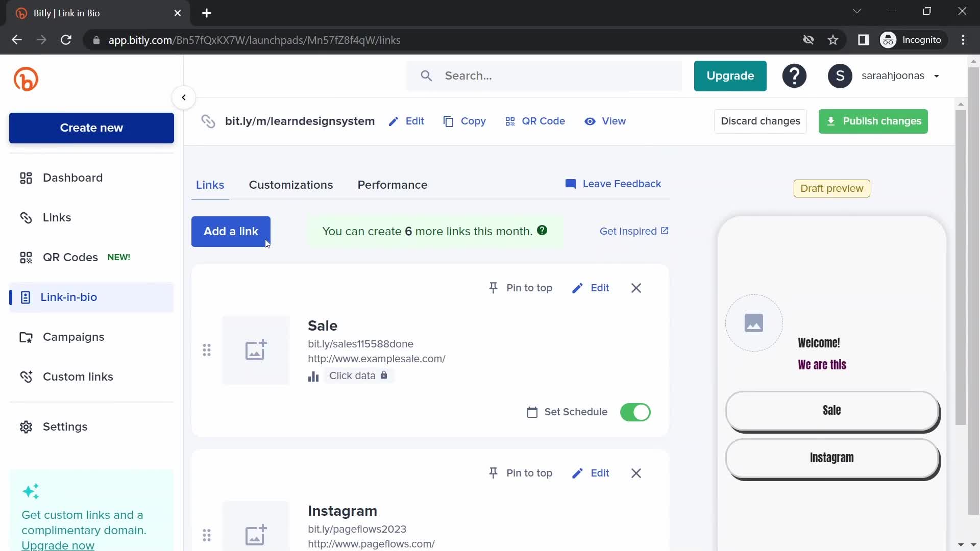
Task: Select the Links tab
Action: (210, 185)
